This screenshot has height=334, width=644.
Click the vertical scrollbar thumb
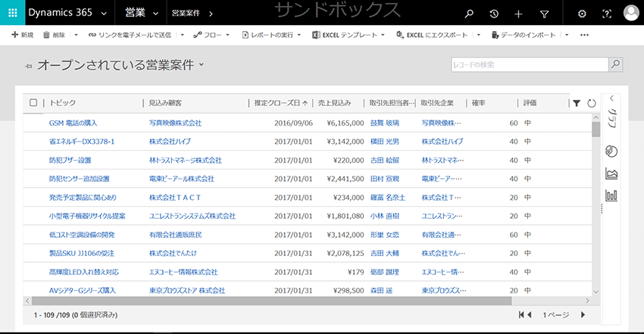point(596,130)
